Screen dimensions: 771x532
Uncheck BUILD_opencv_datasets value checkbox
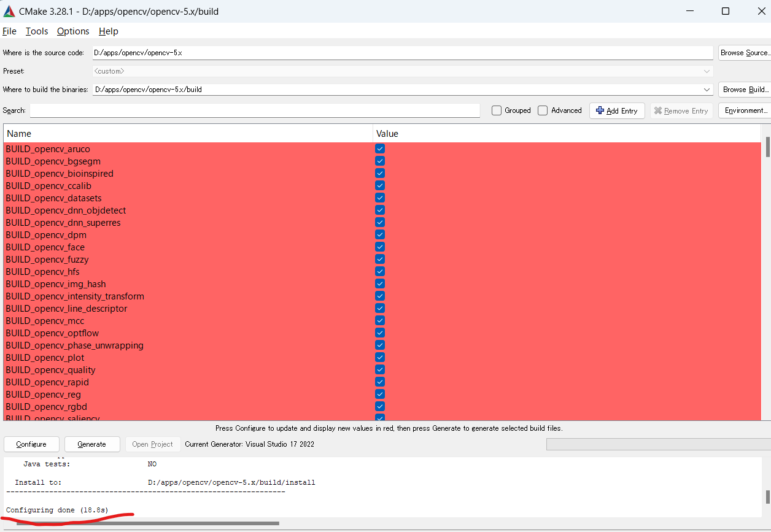point(380,198)
